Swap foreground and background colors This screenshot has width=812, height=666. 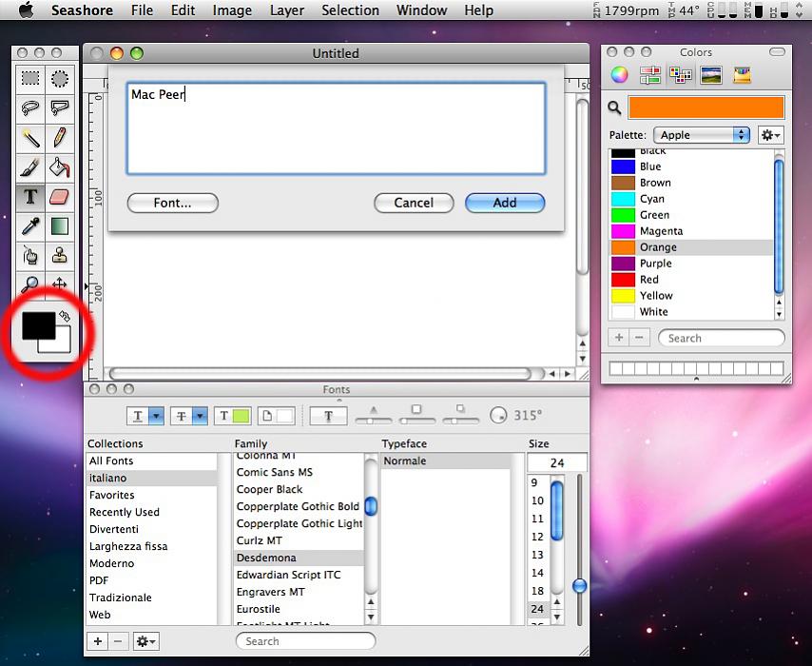pyautogui.click(x=65, y=316)
